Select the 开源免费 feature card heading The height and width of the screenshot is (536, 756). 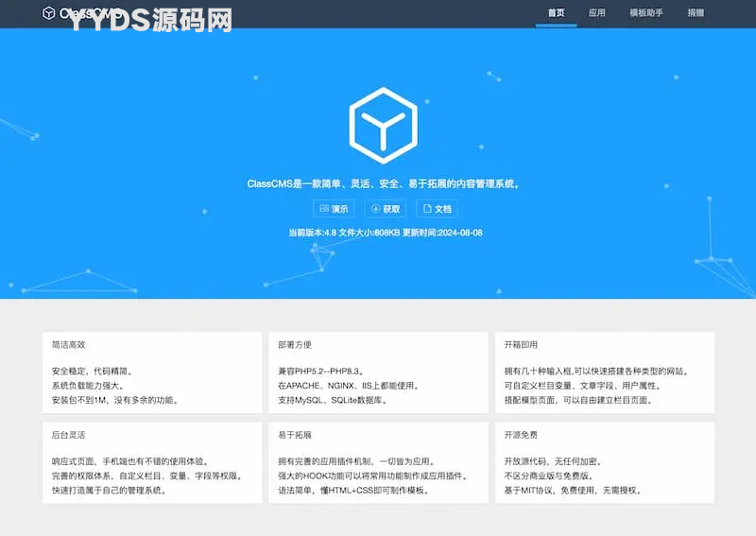(x=521, y=436)
